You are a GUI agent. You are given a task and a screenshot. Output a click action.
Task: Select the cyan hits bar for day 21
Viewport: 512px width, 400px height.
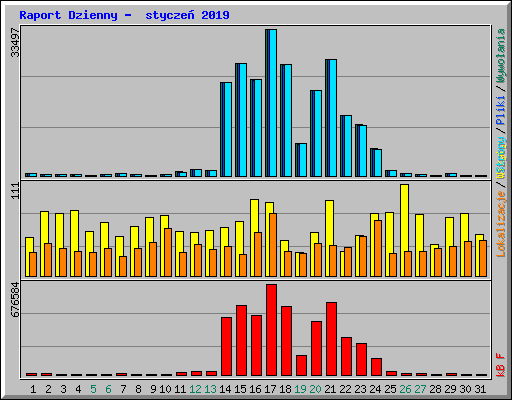click(333, 118)
